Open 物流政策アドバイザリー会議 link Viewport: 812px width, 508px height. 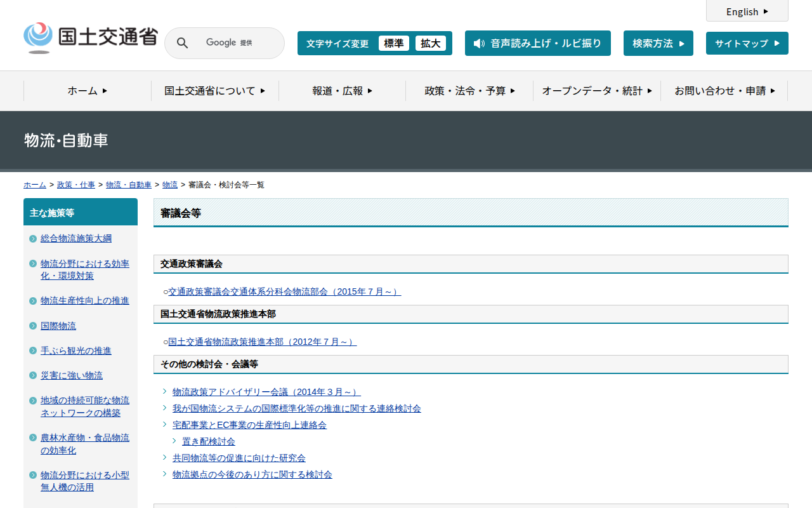click(266, 392)
